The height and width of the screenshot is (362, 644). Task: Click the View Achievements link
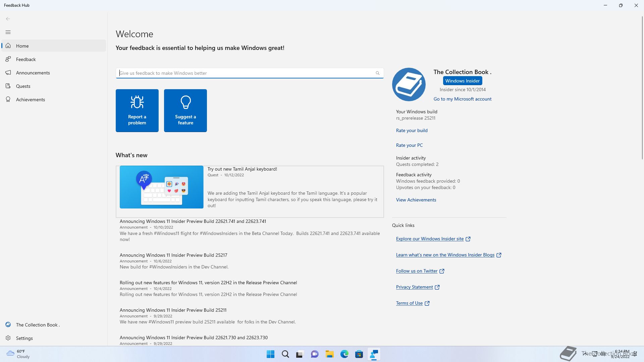416,200
